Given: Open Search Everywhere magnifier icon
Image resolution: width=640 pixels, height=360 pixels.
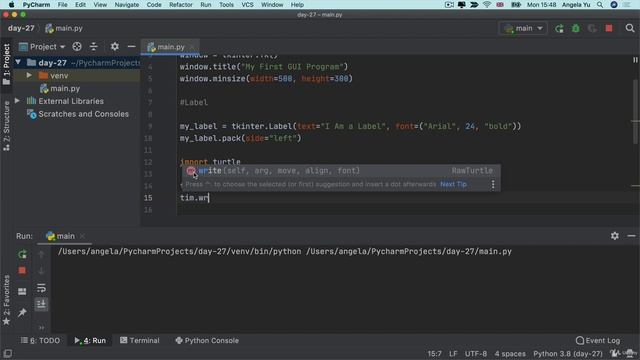Looking at the screenshot, I should [630, 28].
